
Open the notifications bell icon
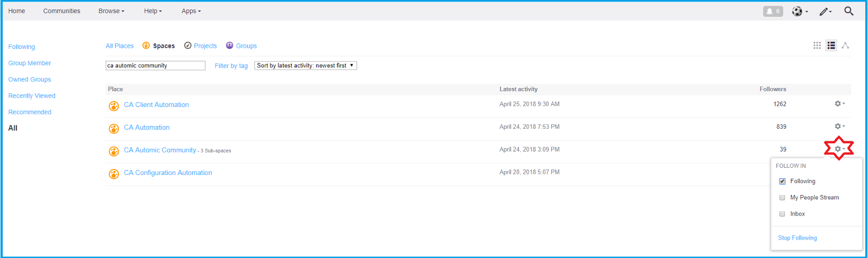tap(773, 11)
